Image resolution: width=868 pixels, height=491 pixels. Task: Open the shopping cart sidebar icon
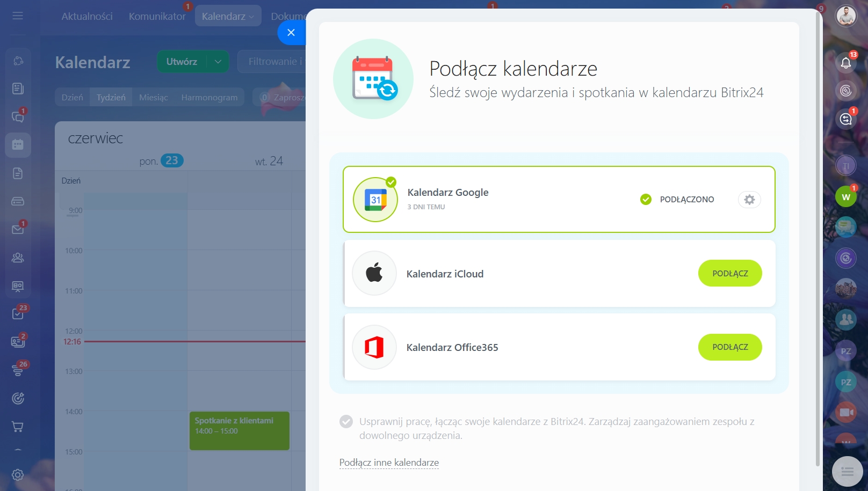tap(18, 427)
